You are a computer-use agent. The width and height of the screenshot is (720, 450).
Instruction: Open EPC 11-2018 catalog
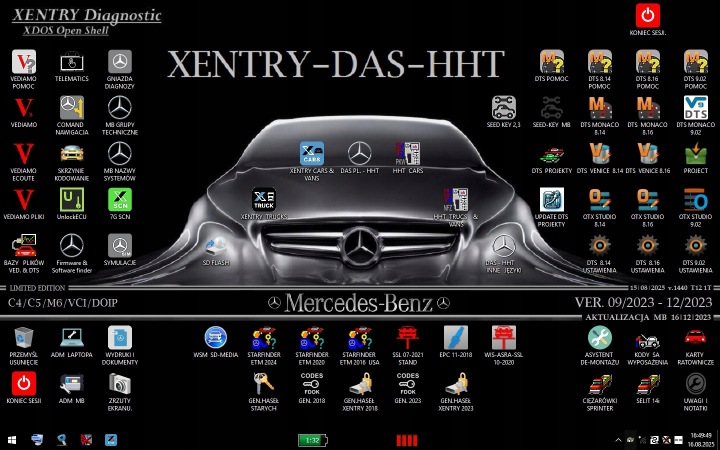456,338
